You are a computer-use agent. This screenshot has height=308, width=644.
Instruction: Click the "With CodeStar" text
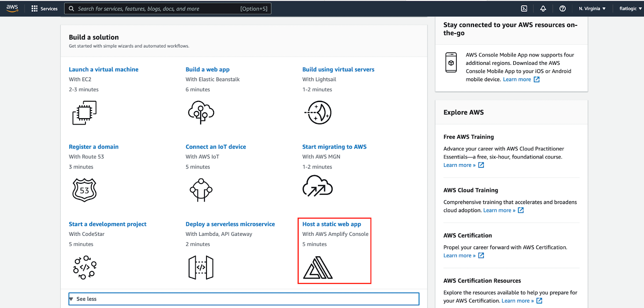[x=87, y=234]
